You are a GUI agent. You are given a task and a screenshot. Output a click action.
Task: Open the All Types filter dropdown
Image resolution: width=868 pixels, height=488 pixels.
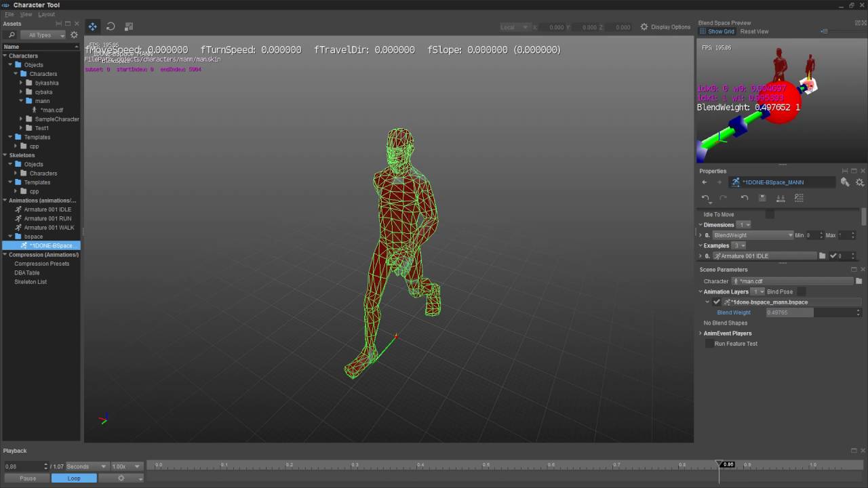click(x=43, y=35)
